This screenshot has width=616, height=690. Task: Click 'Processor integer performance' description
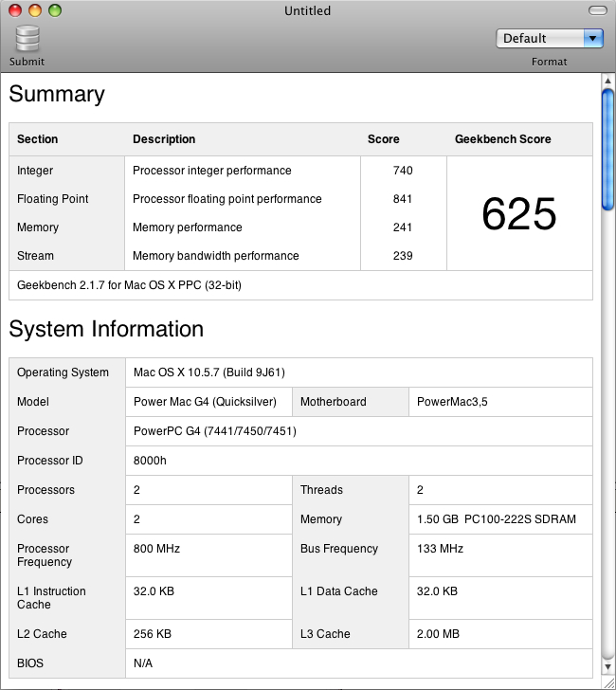[x=212, y=171]
